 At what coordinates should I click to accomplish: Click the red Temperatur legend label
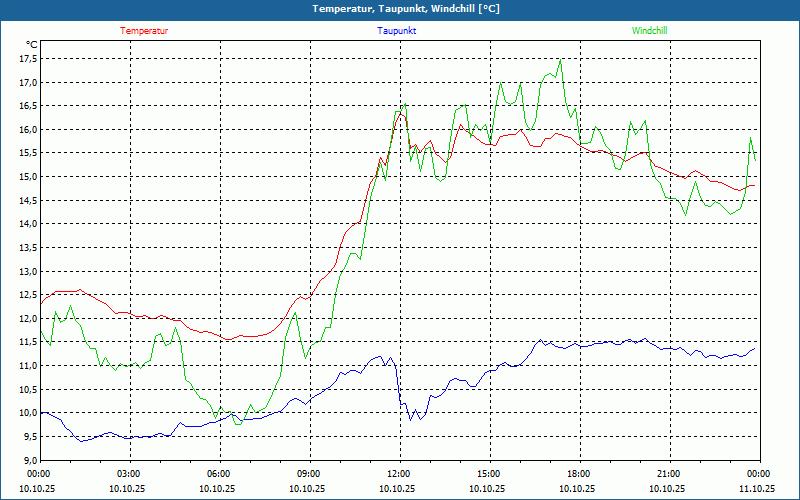tap(144, 31)
